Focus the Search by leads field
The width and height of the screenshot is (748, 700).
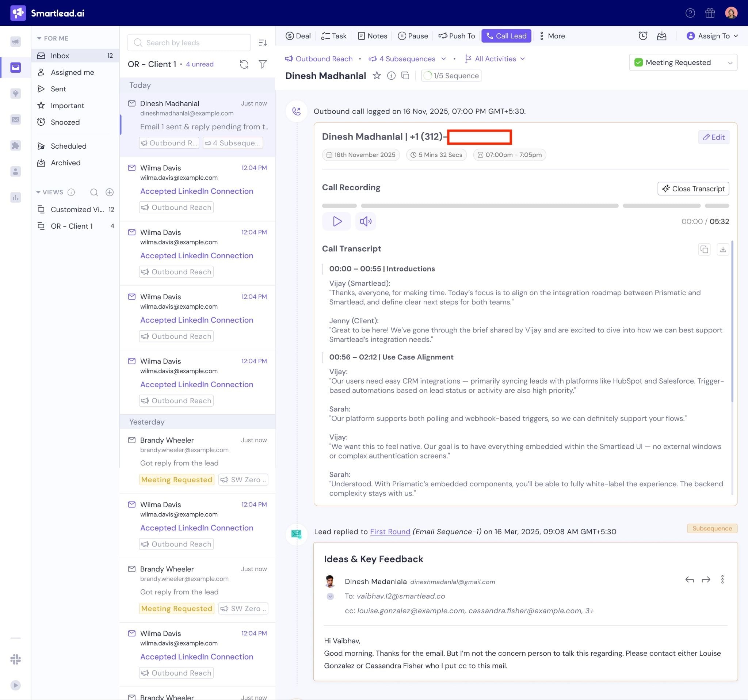(x=189, y=42)
